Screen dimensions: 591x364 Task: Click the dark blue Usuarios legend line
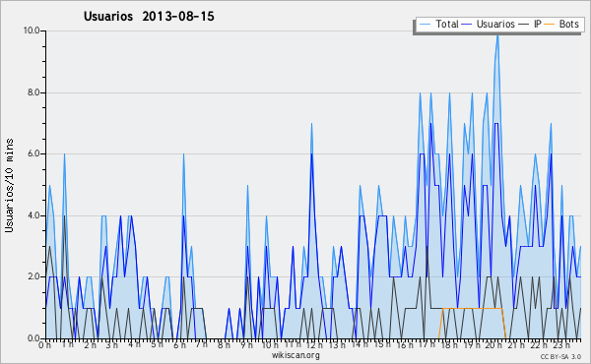click(467, 25)
